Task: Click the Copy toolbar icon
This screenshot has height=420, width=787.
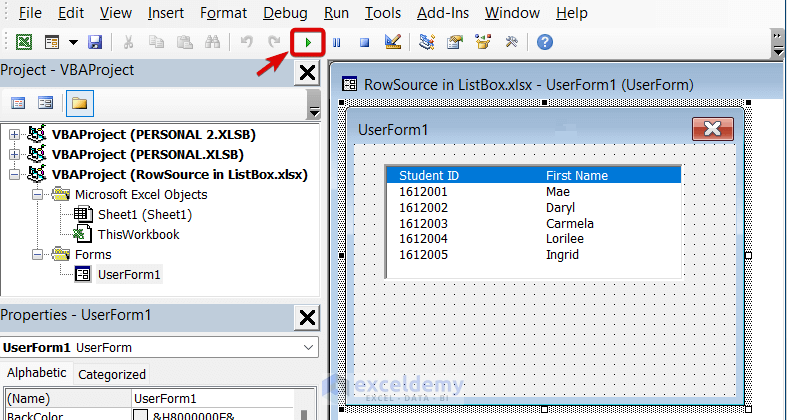Action: click(157, 42)
